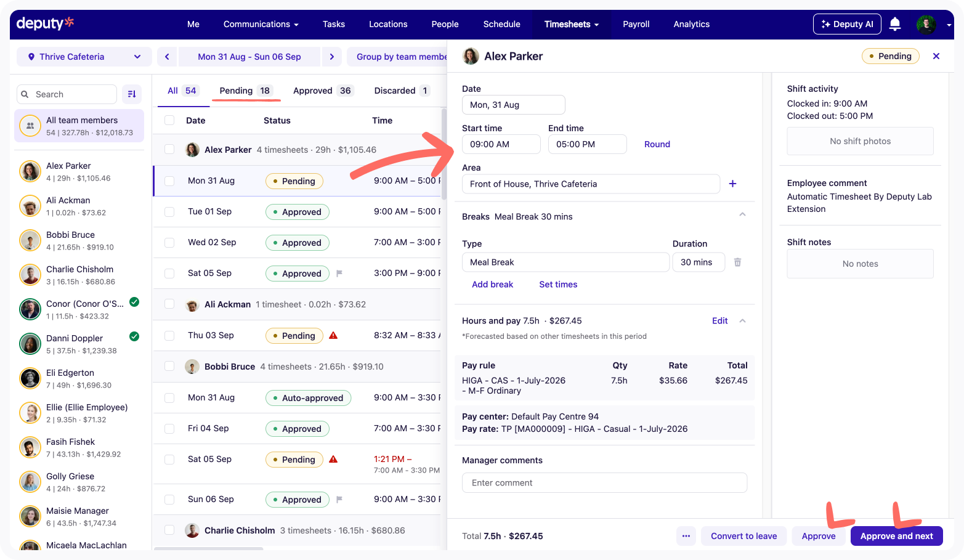Click the Approve button
Viewport: 964px width, 560px height.
pyautogui.click(x=819, y=536)
